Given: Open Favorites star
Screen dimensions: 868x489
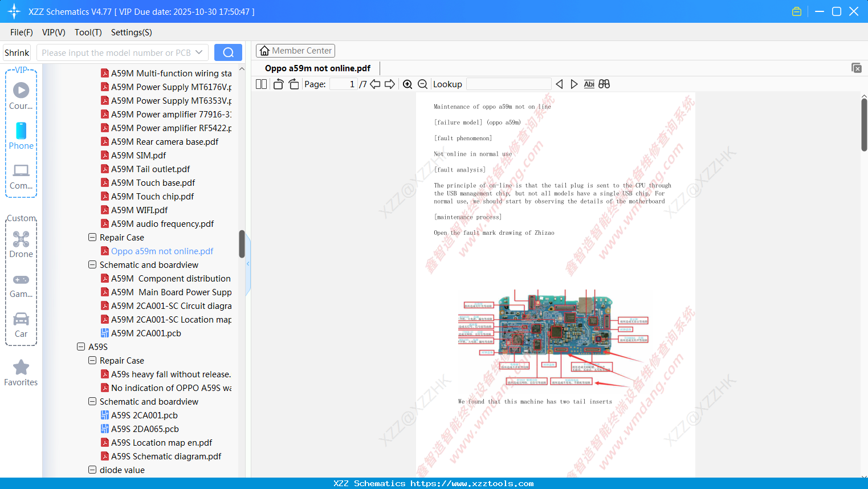Looking at the screenshot, I should (x=21, y=373).
